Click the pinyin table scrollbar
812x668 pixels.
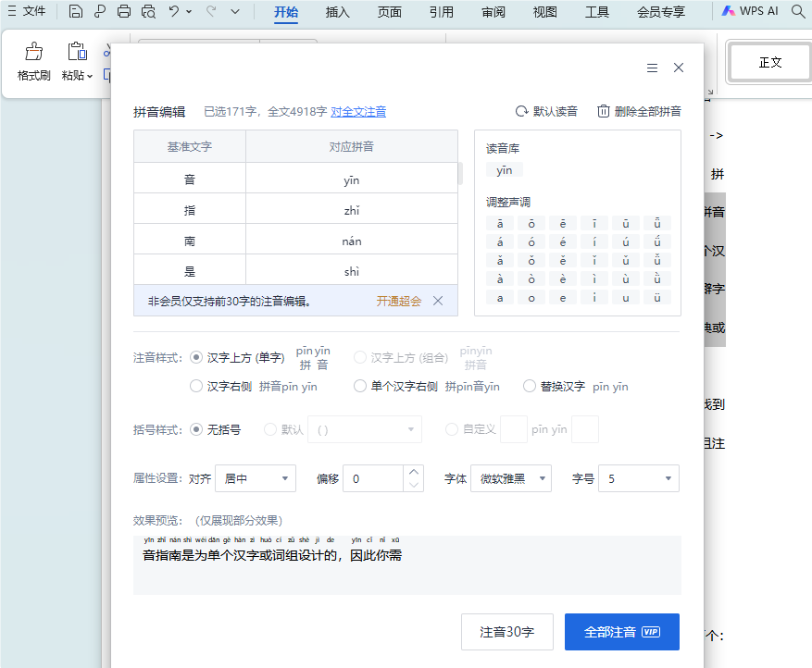coord(460,174)
